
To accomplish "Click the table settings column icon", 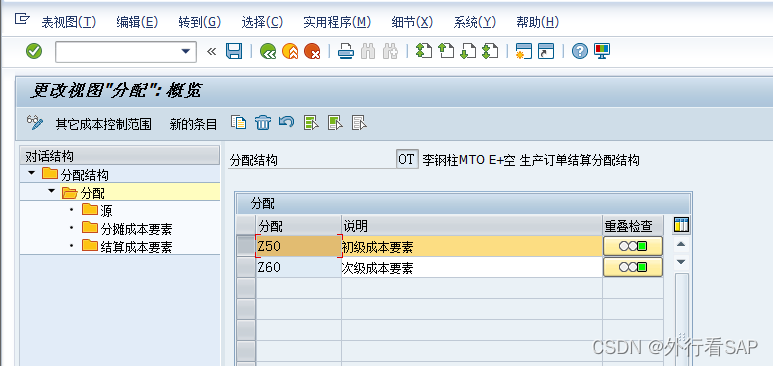I will [x=681, y=225].
